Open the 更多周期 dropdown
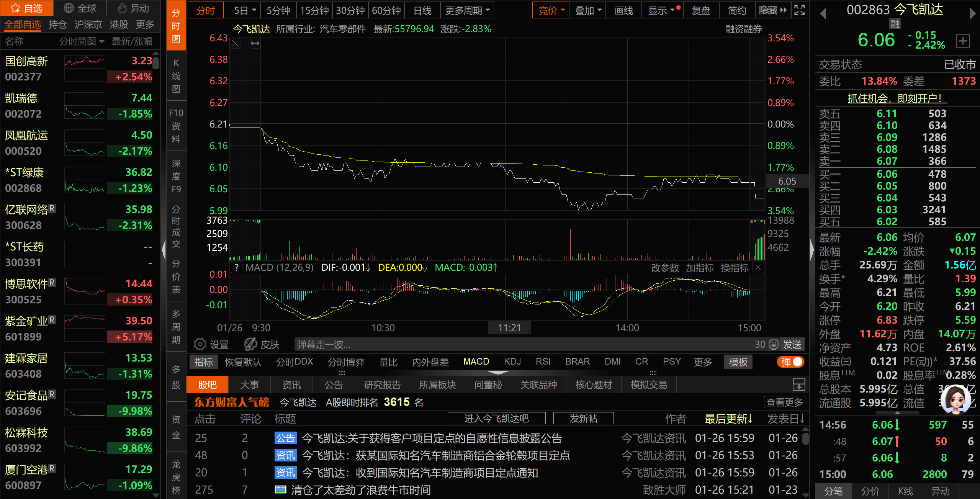Viewport: 980px width, 499px height. pos(467,10)
